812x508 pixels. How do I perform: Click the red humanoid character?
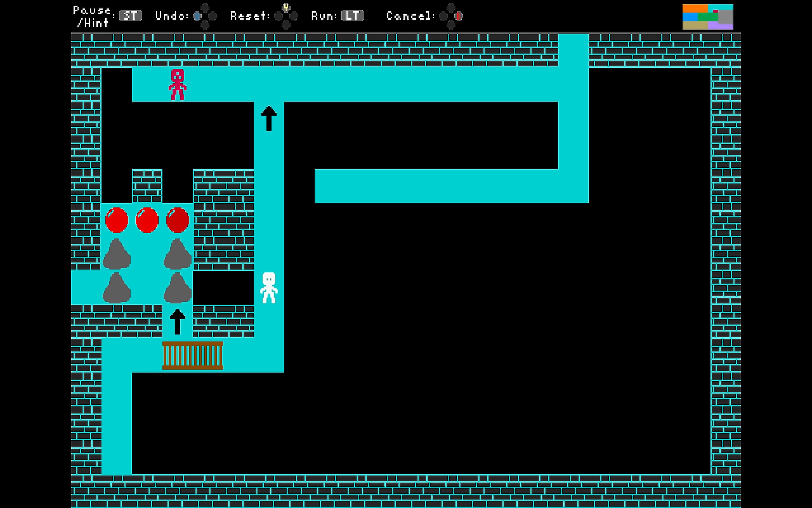coord(178,85)
